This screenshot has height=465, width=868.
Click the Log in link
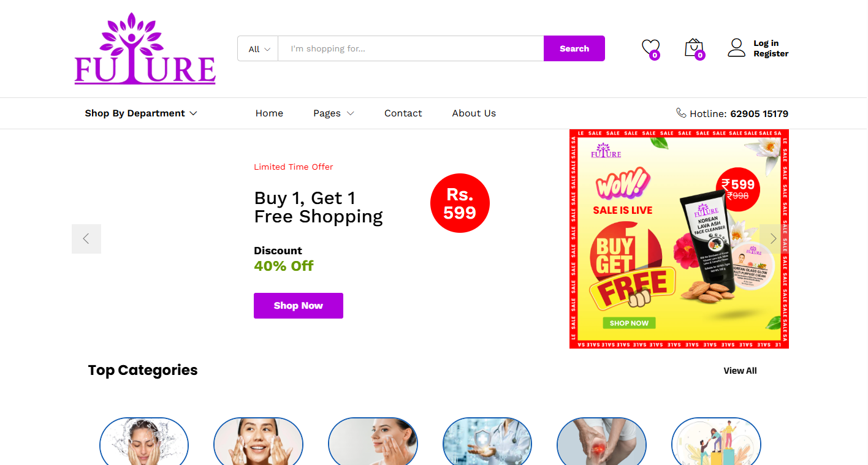point(766,43)
